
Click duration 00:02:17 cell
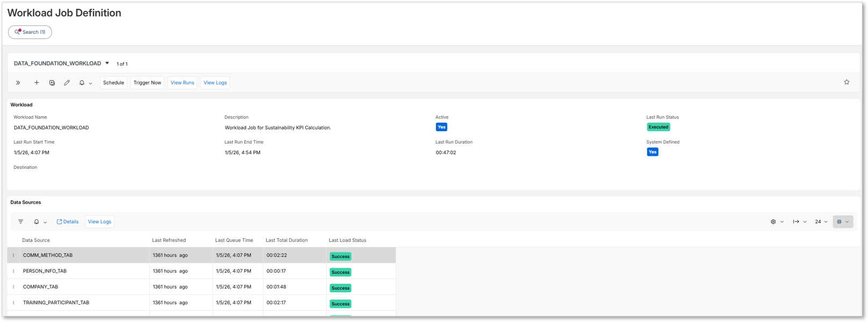276,303
